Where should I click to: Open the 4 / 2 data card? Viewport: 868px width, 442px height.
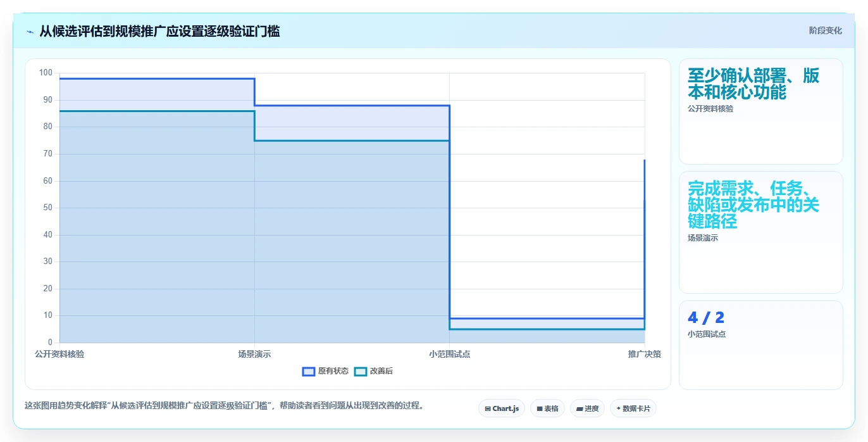tap(760, 345)
